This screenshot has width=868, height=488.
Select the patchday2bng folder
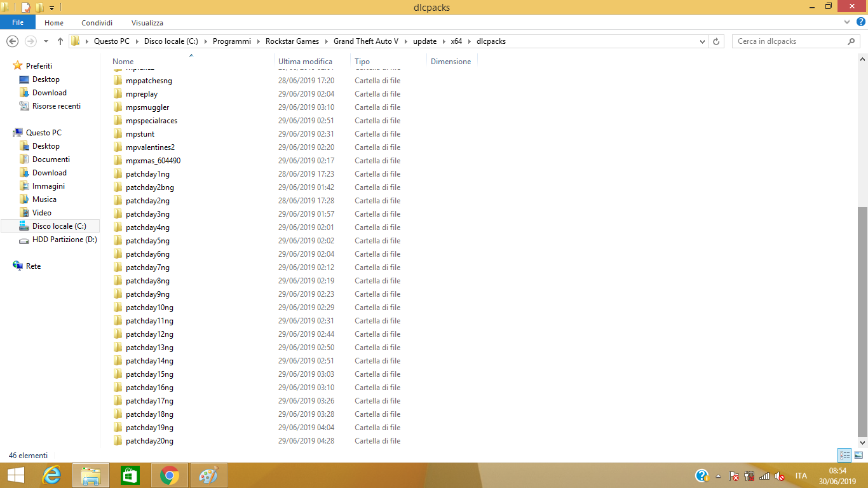click(149, 187)
